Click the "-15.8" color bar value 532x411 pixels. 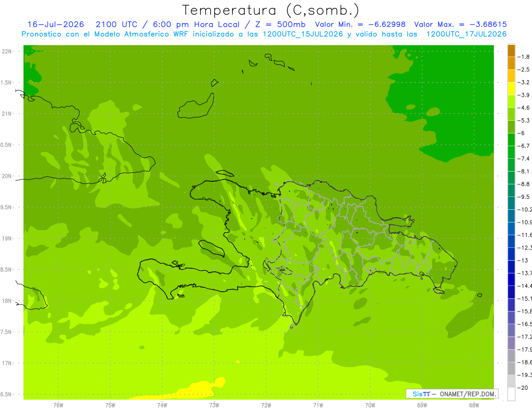pyautogui.click(x=525, y=312)
